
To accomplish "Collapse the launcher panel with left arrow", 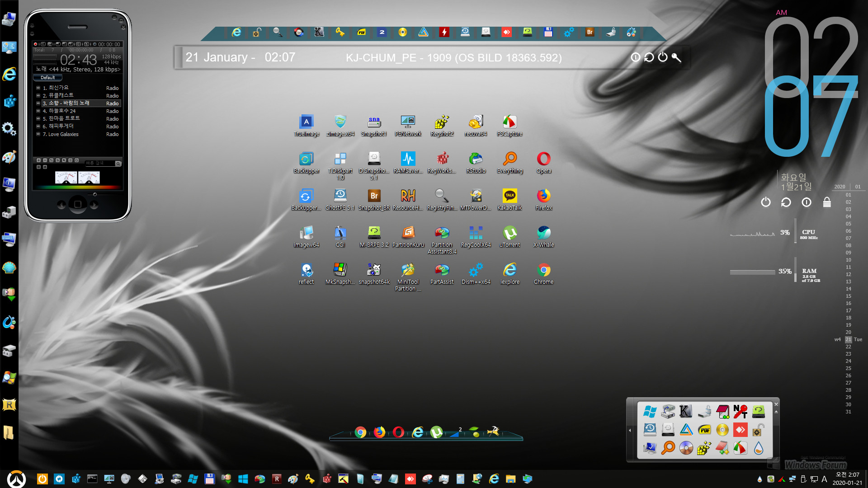I will click(x=630, y=430).
